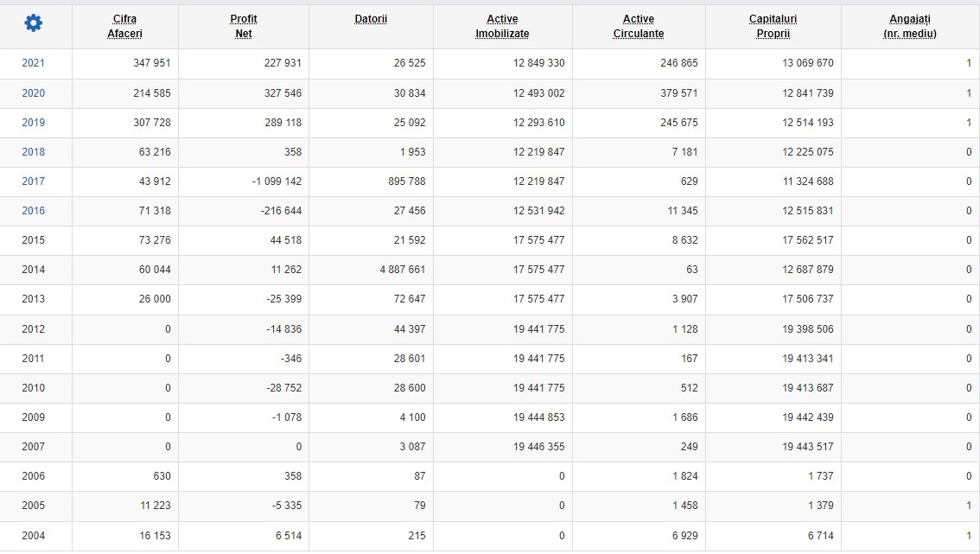
Task: Click the Datorii column header
Action: click(371, 19)
